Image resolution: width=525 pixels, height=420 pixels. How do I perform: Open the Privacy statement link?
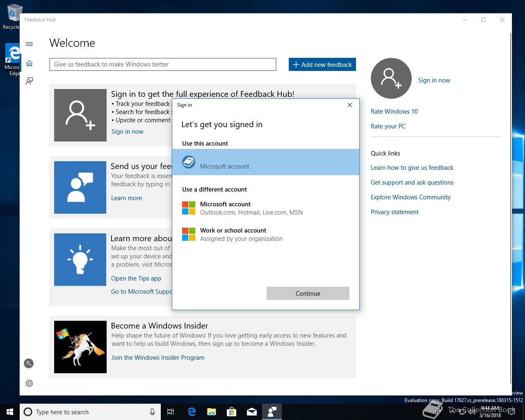coord(395,212)
